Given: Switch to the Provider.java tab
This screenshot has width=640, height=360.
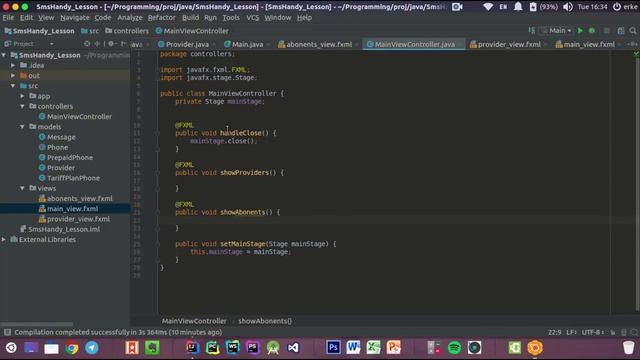Looking at the screenshot, I should pyautogui.click(x=187, y=44).
